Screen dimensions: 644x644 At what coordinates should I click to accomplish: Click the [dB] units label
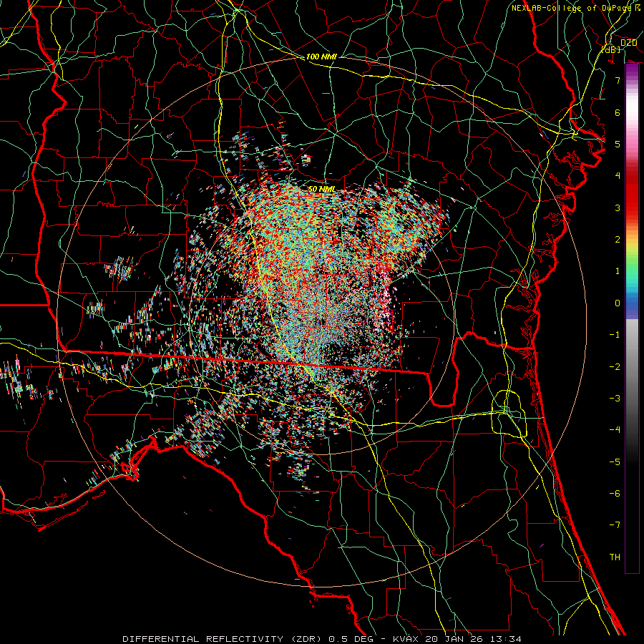[x=611, y=49]
